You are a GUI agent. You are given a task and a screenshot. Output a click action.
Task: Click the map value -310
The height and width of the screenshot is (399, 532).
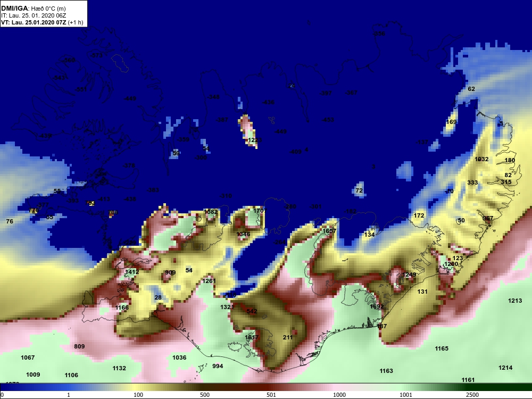226,196
